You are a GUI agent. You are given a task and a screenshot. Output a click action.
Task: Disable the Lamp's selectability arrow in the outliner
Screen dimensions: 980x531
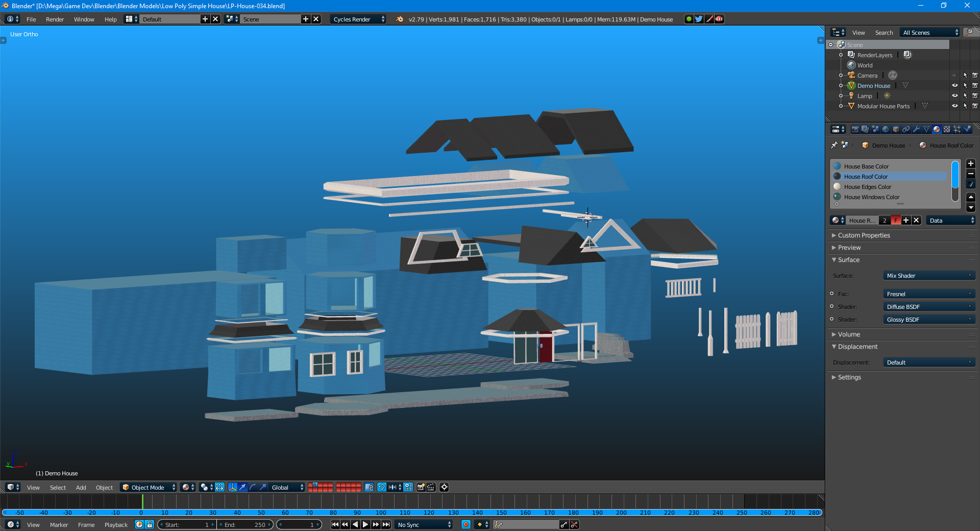[965, 95]
